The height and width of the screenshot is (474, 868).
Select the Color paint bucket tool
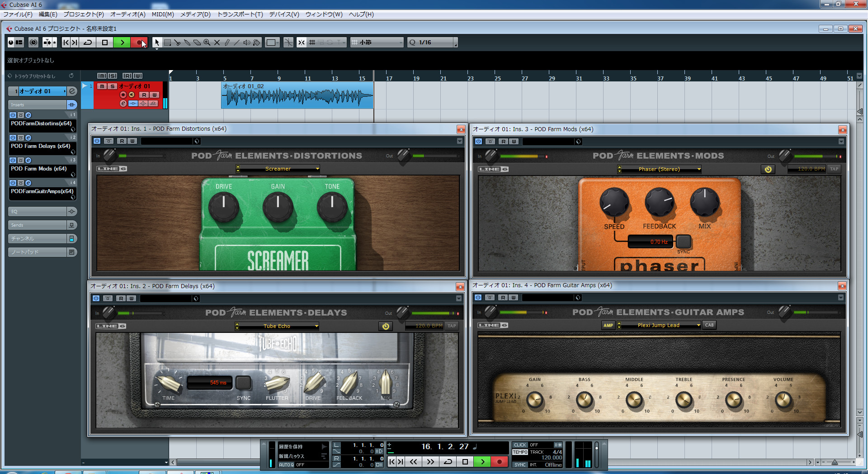pos(257,43)
